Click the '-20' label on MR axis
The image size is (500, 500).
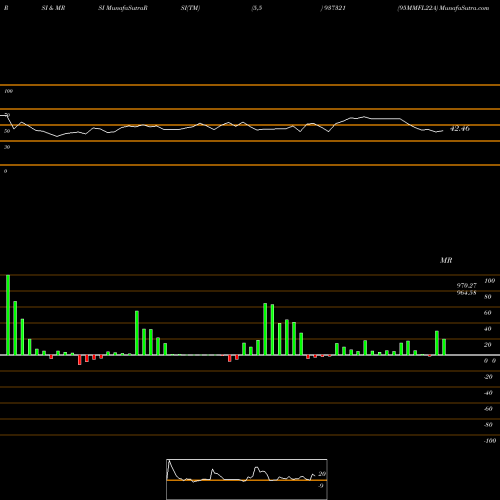pos(488,377)
